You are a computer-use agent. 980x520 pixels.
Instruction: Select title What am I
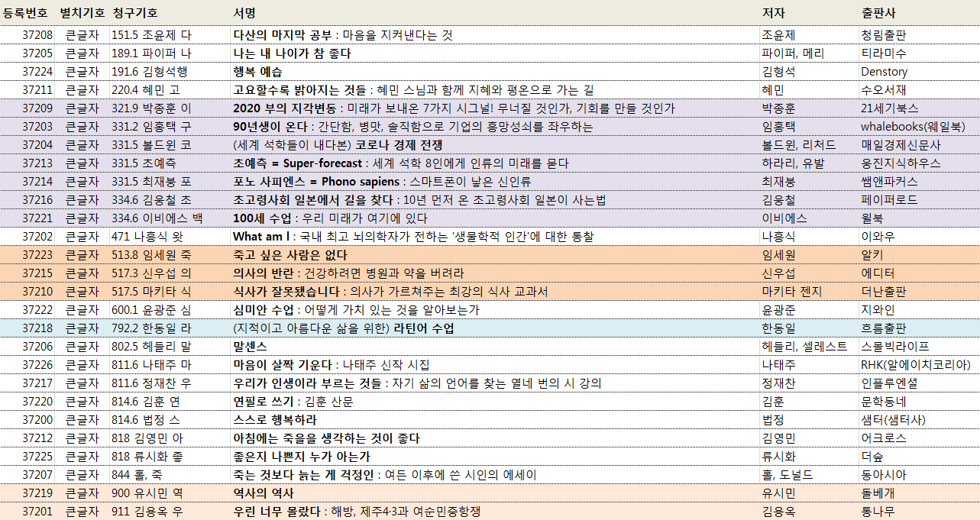point(261,237)
